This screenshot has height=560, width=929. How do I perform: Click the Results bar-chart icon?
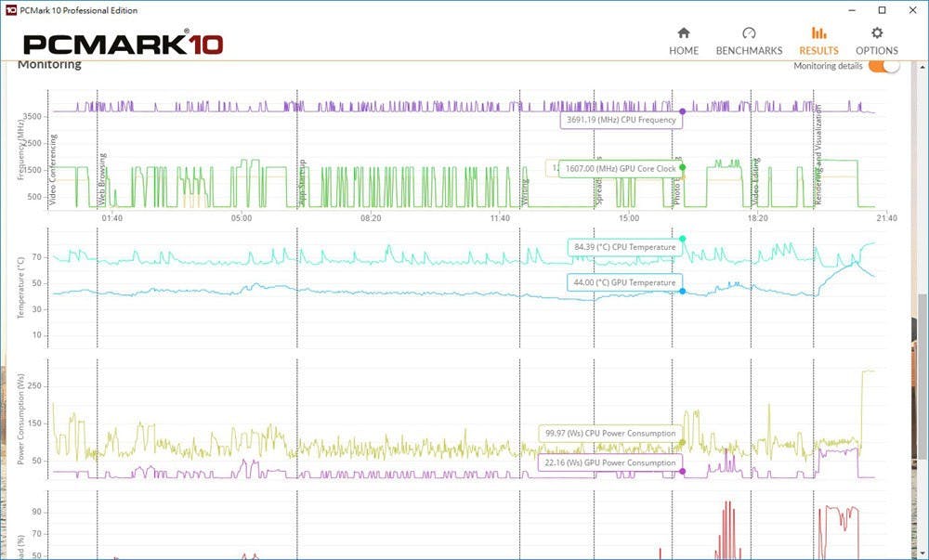(818, 33)
